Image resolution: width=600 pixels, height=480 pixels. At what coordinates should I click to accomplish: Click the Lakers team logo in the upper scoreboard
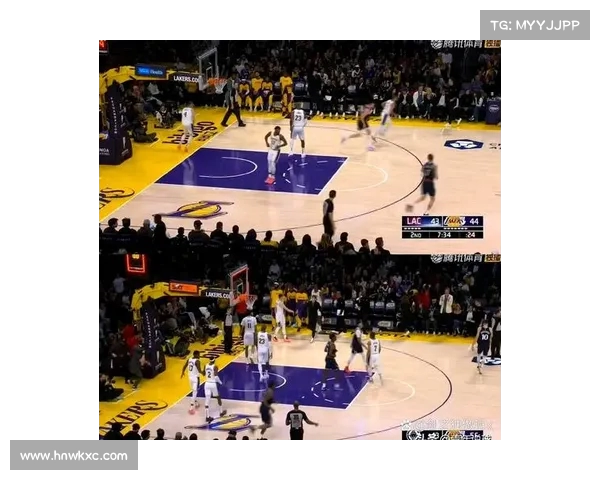(x=453, y=221)
